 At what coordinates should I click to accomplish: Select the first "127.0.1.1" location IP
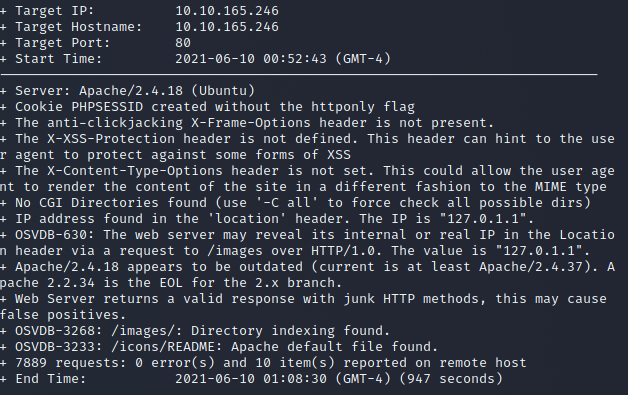(x=483, y=219)
